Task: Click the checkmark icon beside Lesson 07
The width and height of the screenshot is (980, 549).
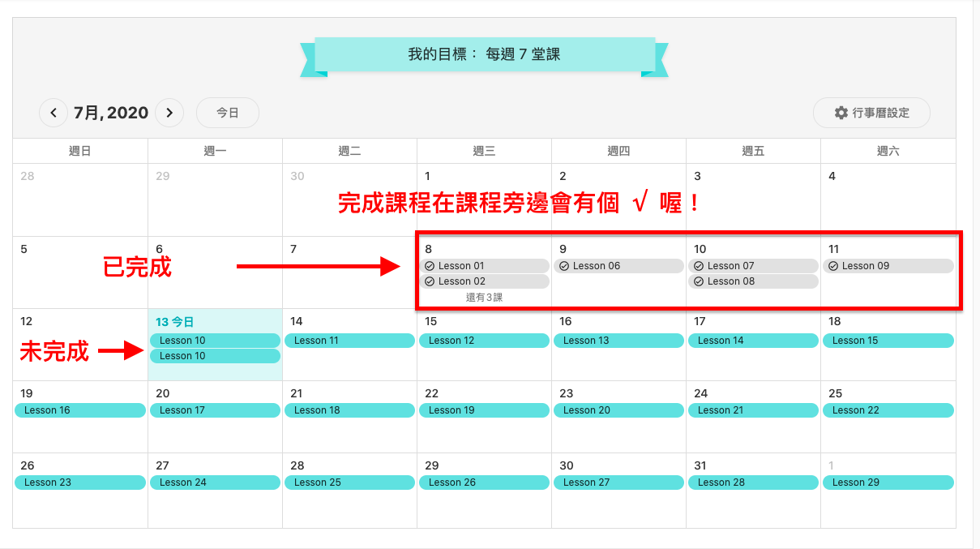Action: [x=699, y=266]
